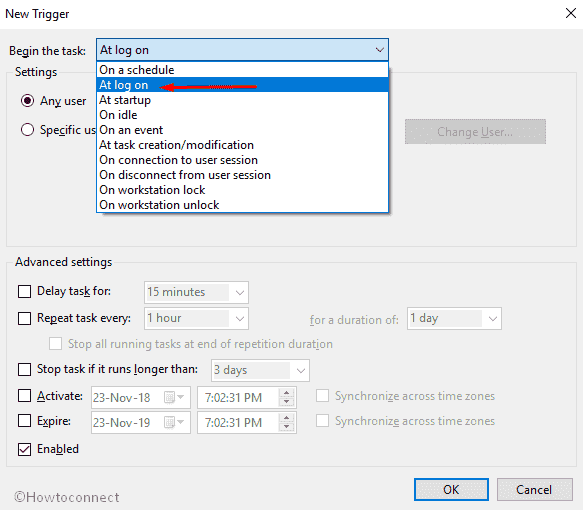The width and height of the screenshot is (583, 510).
Task: Open the 1 hour repeat interval dropdown
Action: (196, 318)
